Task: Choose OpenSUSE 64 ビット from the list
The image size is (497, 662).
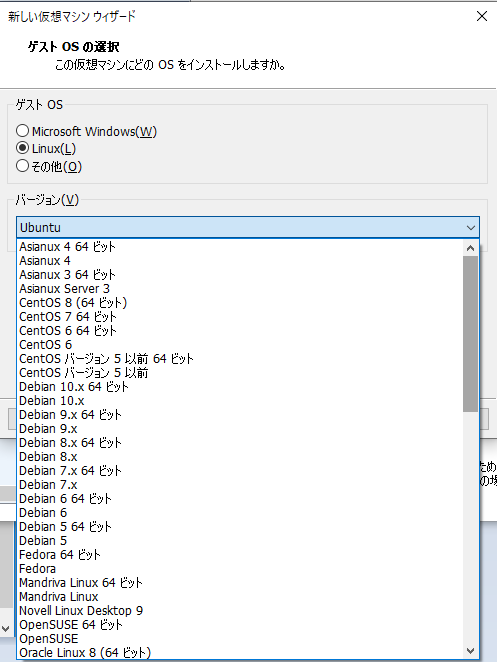Action: pos(241,624)
